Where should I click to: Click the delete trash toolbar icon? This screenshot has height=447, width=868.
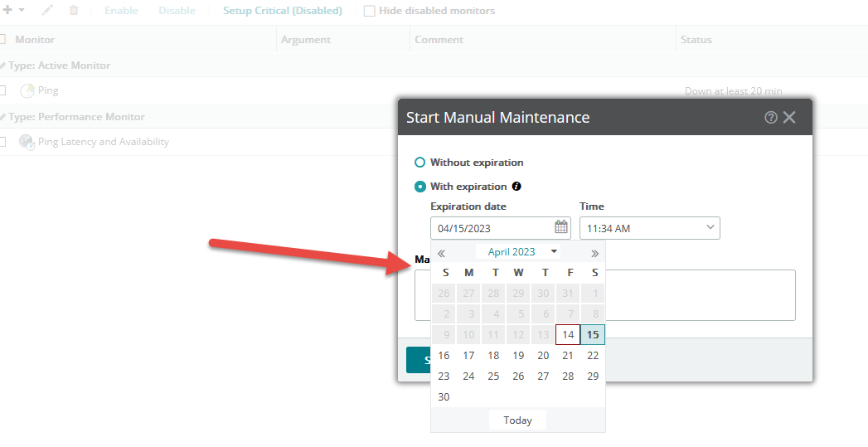pos(74,10)
